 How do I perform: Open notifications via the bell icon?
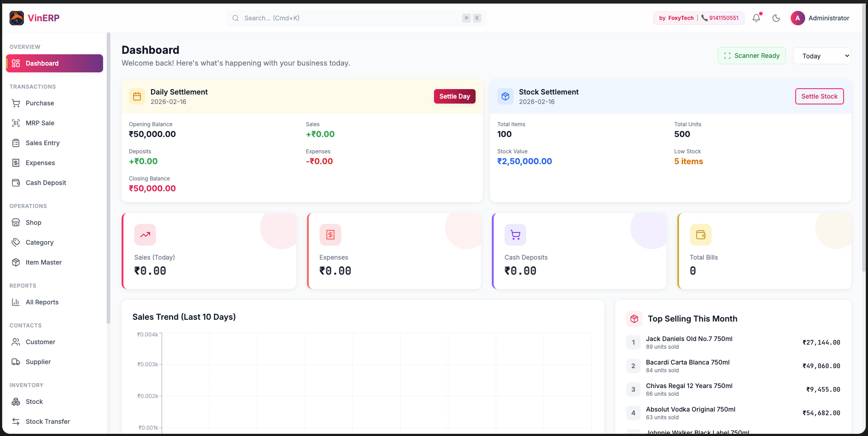click(756, 18)
